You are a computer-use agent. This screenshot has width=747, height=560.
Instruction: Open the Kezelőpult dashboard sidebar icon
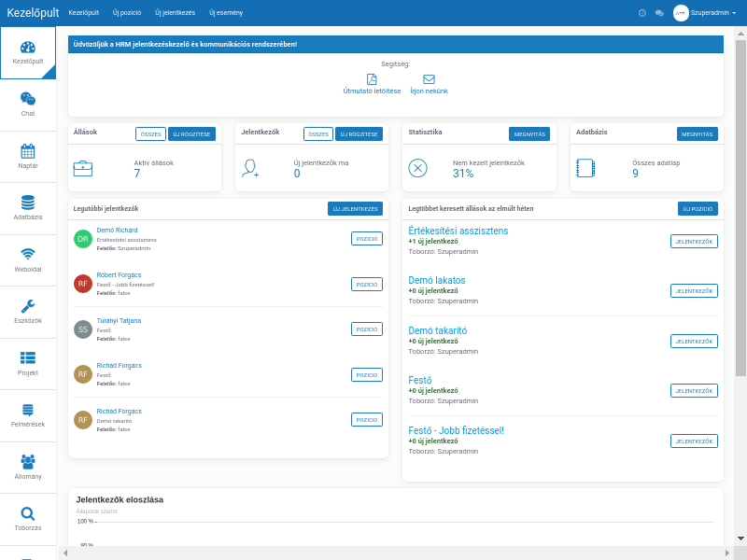[28, 48]
